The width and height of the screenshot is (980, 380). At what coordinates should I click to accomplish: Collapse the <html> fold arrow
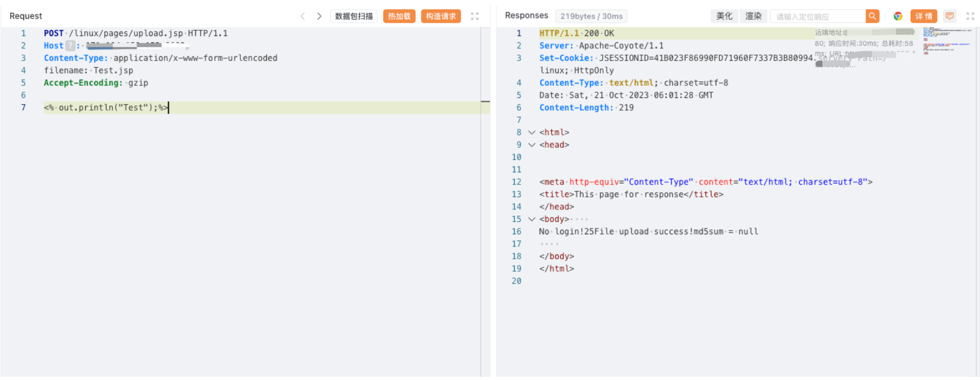(x=532, y=132)
